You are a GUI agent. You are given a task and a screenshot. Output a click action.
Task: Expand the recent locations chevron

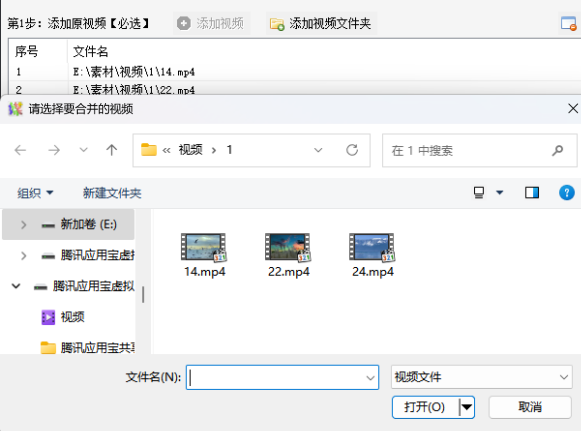tap(84, 150)
